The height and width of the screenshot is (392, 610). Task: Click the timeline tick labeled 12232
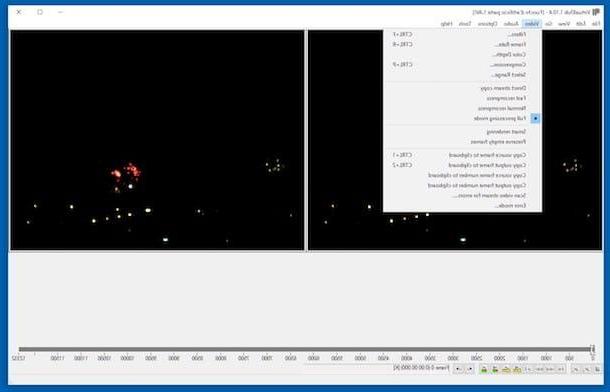tap(18, 358)
